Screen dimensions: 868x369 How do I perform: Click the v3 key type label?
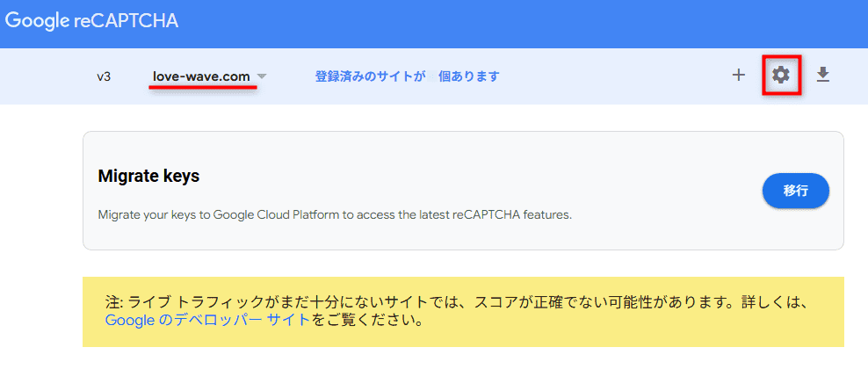(104, 76)
